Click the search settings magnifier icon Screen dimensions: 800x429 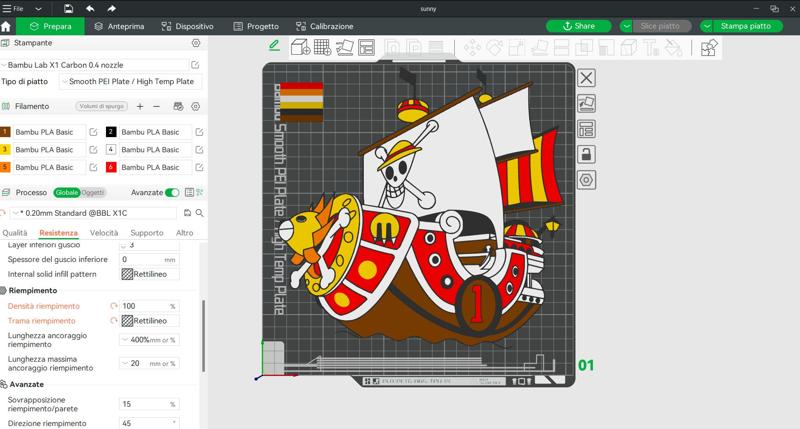tap(199, 213)
